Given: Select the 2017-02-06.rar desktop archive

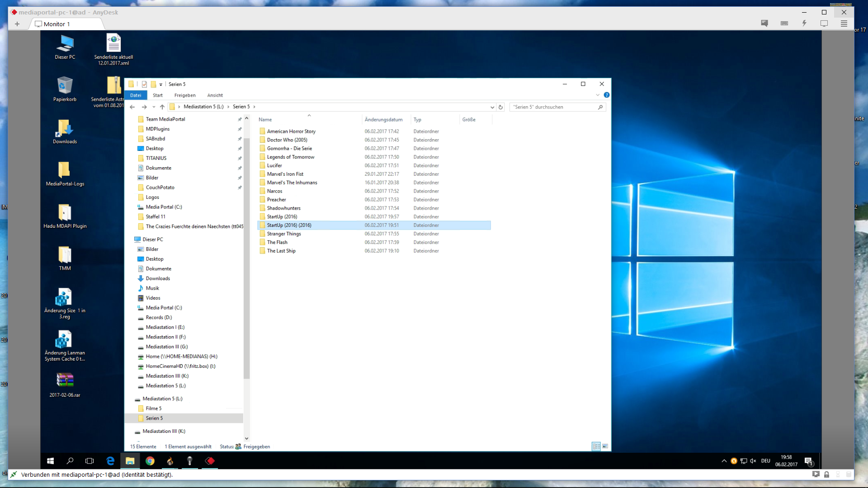Looking at the screenshot, I should [65, 385].
